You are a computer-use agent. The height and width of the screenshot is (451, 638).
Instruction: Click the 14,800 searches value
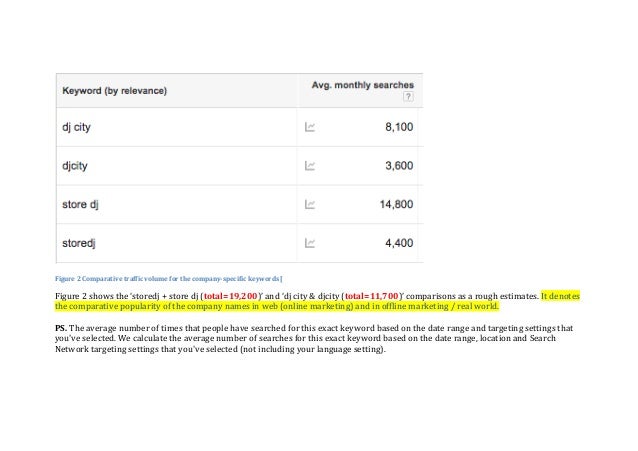click(396, 204)
